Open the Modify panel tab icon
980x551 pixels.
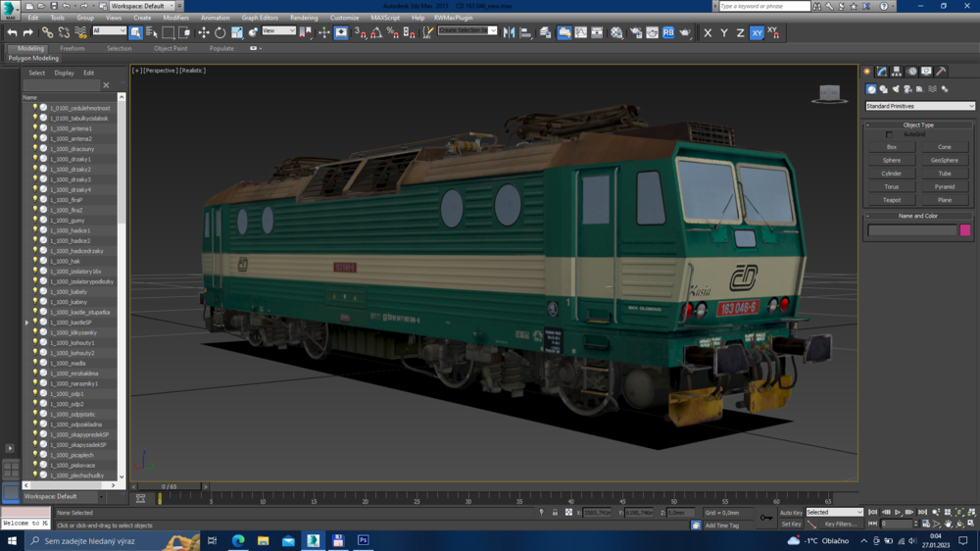pyautogui.click(x=882, y=72)
